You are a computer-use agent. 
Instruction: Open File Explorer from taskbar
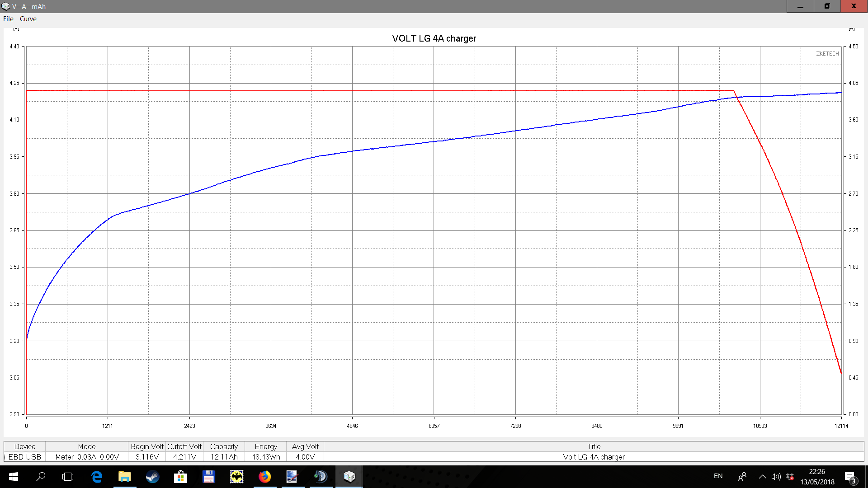(124, 477)
